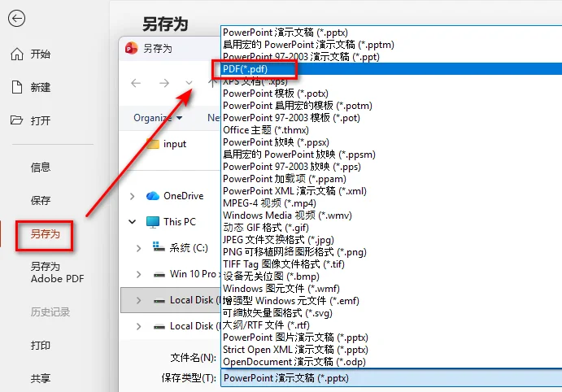Click the up-one-level arrow in dialog

(213, 83)
